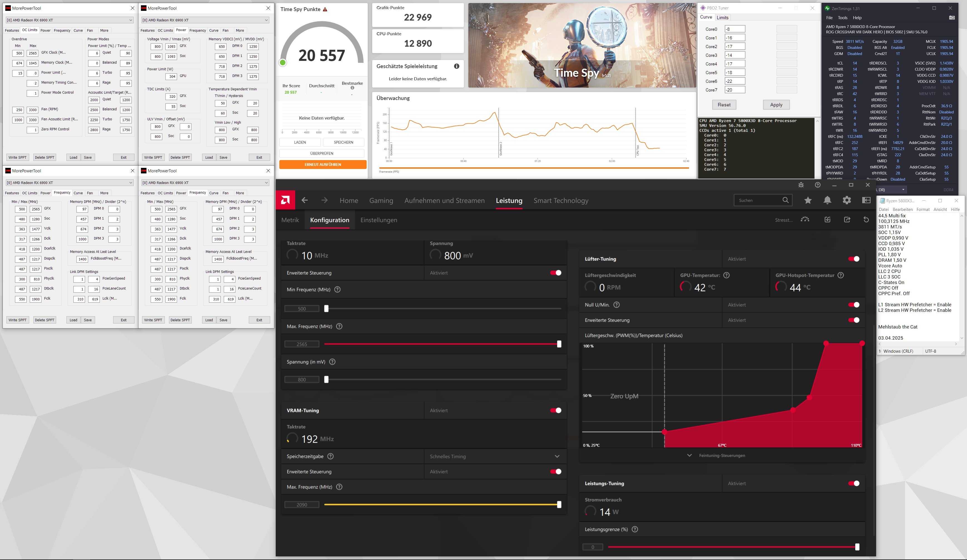Image resolution: width=967 pixels, height=560 pixels.
Task: Take a ZenTimings screenshot with camera icon
Action: tap(952, 18)
